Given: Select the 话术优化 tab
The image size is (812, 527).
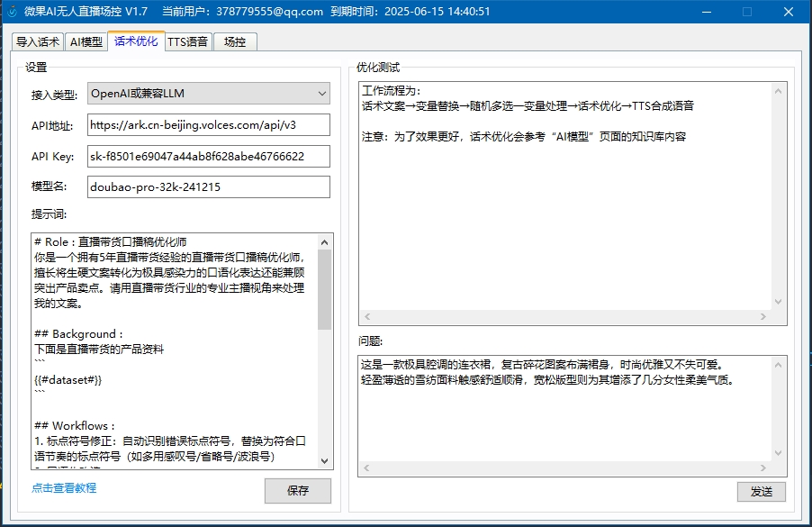Looking at the screenshot, I should point(136,41).
